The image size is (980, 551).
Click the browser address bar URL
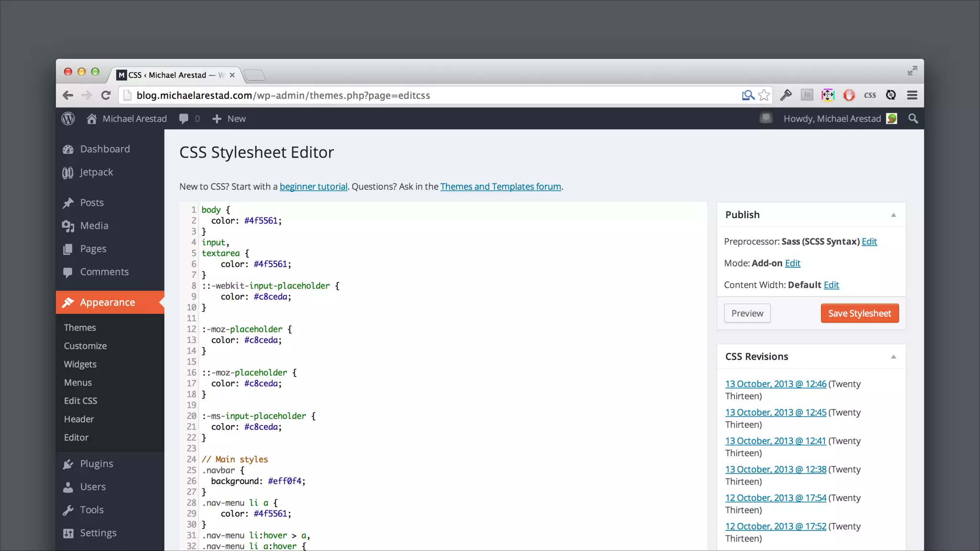(283, 95)
